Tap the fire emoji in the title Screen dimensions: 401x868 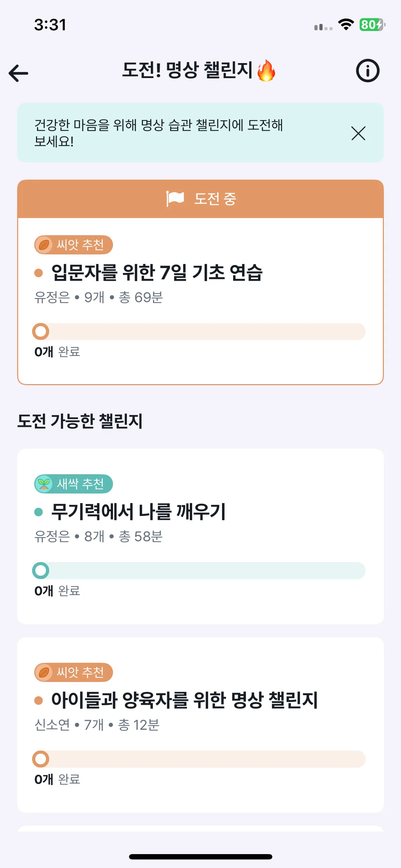266,70
